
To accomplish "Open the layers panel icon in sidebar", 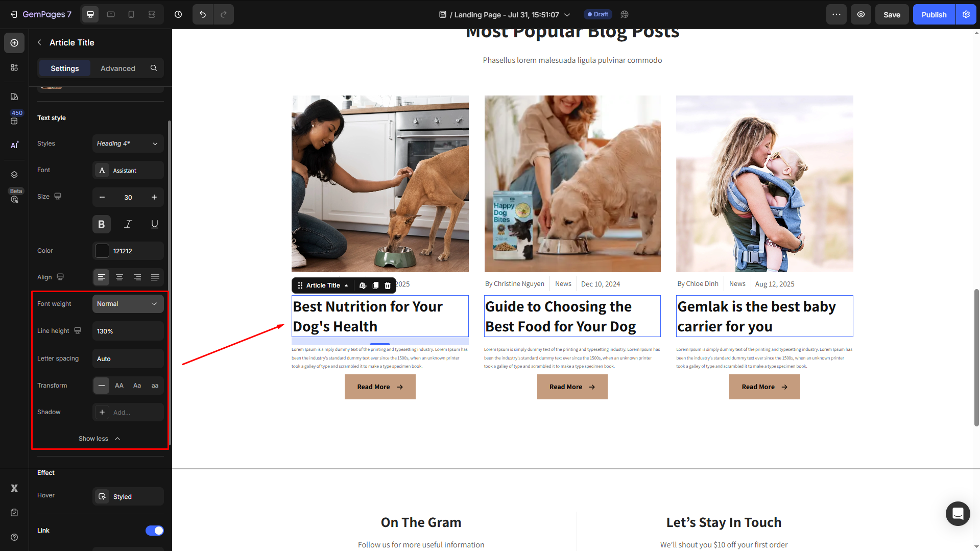I will click(x=14, y=175).
